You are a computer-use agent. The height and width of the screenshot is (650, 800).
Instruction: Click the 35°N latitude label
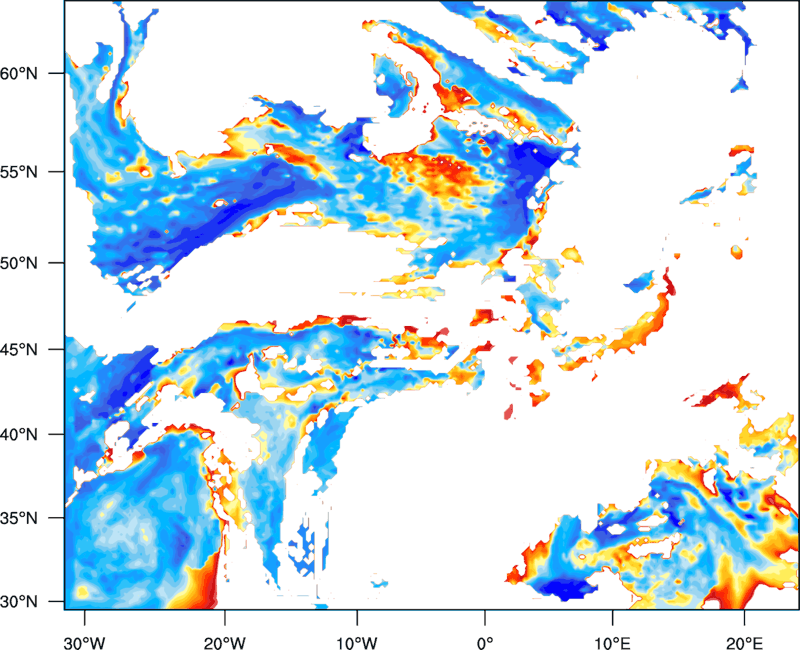[19, 518]
